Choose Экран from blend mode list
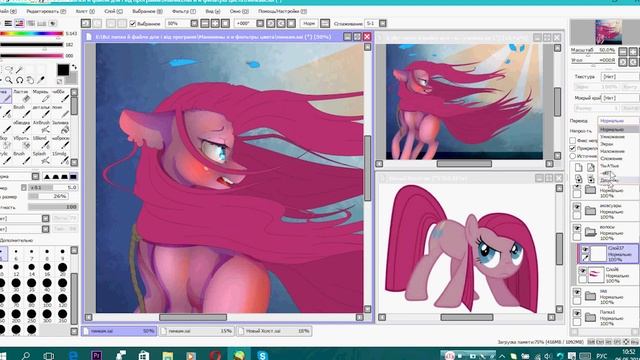Image resolution: width=640 pixels, height=360 pixels. 607,144
